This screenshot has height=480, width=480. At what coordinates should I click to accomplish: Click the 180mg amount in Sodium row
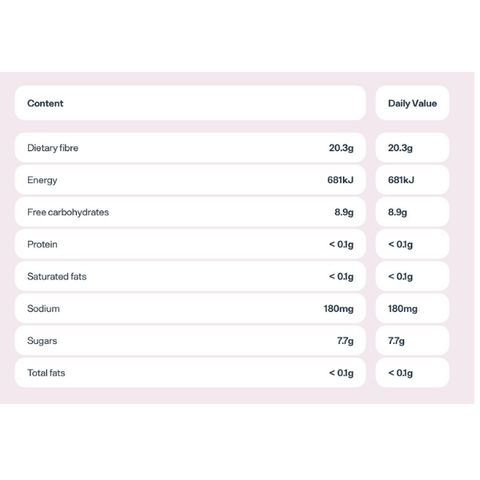click(339, 309)
